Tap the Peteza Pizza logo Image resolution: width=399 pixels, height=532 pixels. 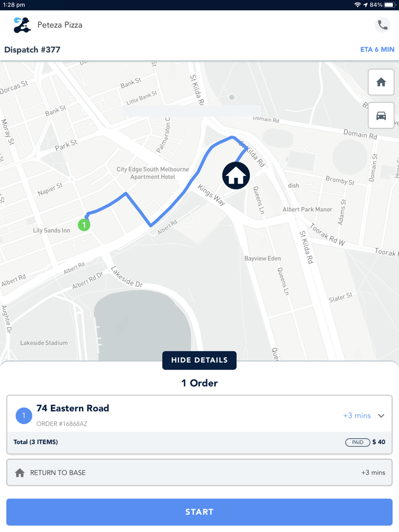pyautogui.click(x=22, y=25)
